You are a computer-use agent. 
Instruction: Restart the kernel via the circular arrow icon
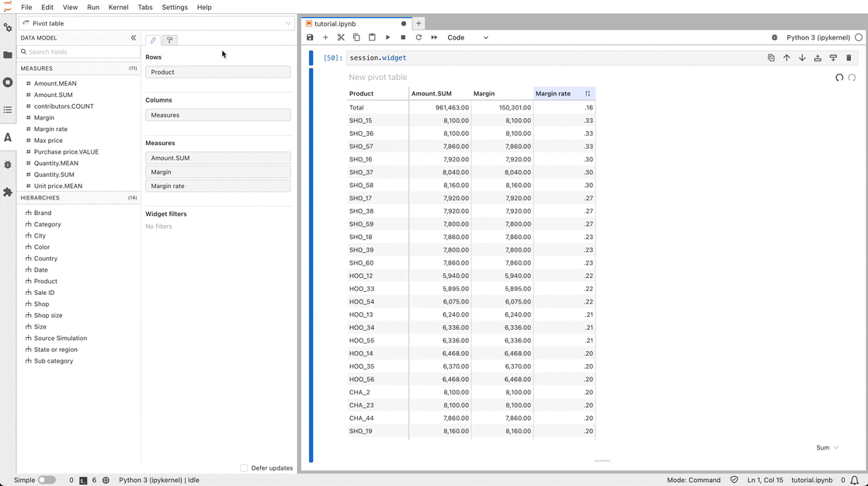[x=418, y=37]
